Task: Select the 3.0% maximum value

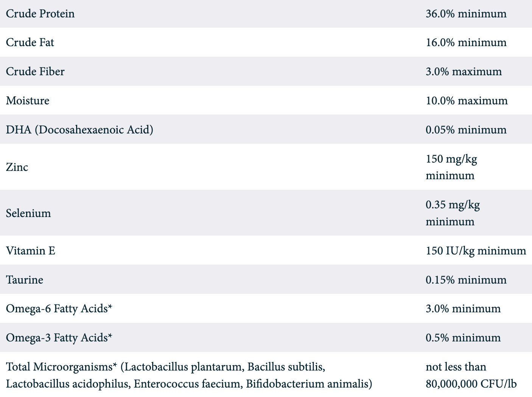Action: point(464,71)
